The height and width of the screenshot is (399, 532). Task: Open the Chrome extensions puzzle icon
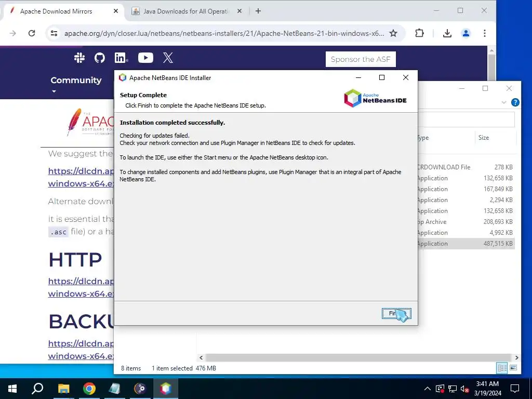(419, 33)
